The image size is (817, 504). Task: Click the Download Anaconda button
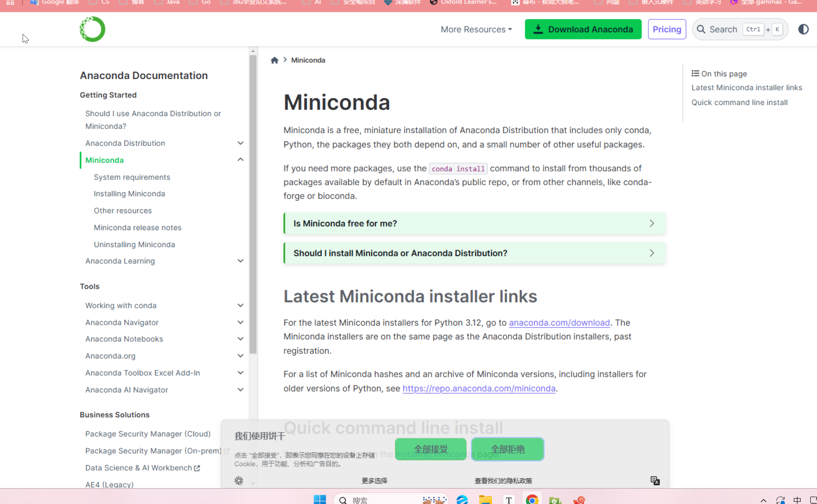point(583,29)
